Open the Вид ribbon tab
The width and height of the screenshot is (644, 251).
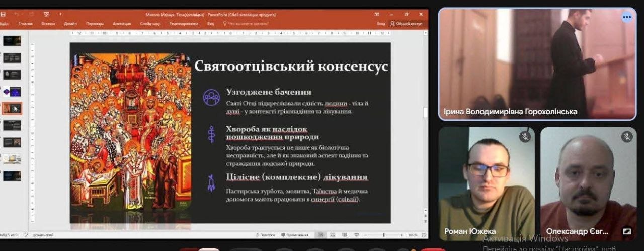click(x=211, y=23)
